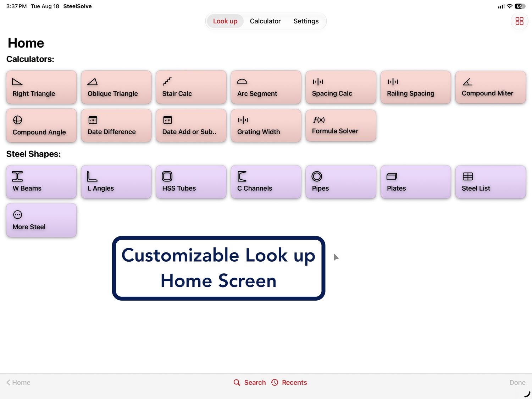
Task: Open the Pipes lookup
Action: [x=340, y=182]
